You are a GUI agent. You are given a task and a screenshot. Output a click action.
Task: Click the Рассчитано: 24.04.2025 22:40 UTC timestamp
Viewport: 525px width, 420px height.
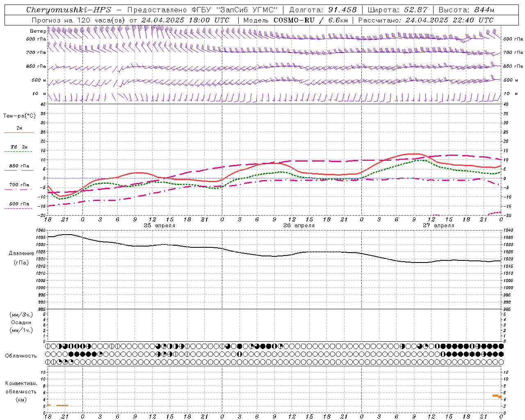tap(426, 20)
